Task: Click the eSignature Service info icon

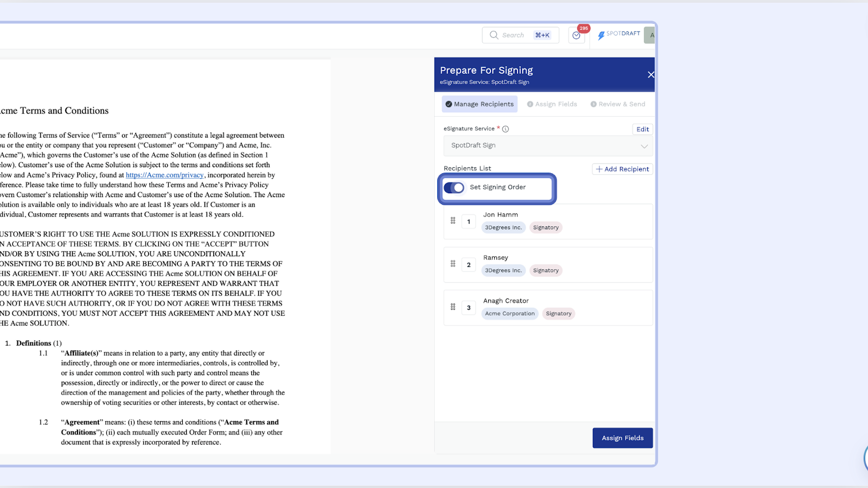Action: click(506, 129)
